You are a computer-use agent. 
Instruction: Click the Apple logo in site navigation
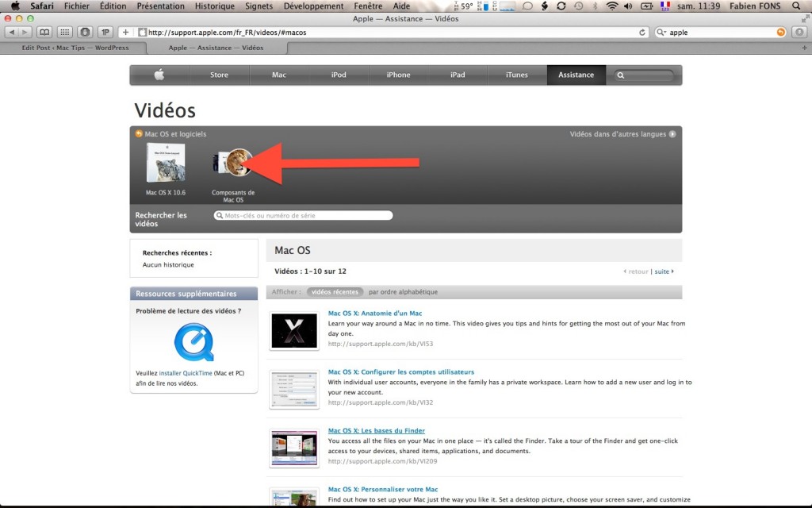click(x=159, y=75)
